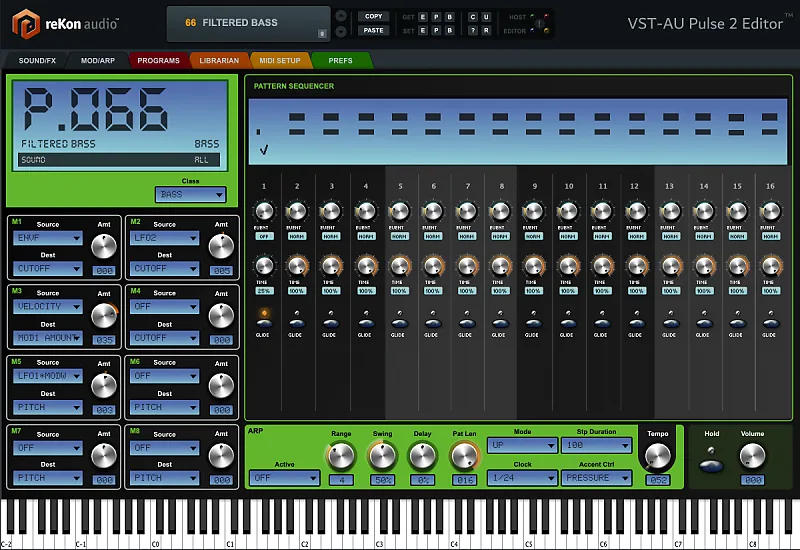Image resolution: width=800 pixels, height=550 pixels.
Task: Switch to the PROGRAMS tab
Action: coord(158,61)
